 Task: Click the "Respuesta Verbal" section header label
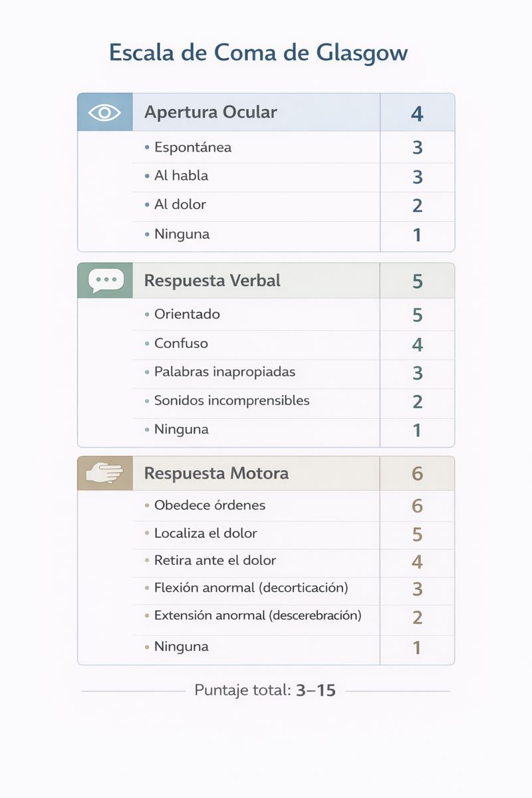pyautogui.click(x=212, y=281)
